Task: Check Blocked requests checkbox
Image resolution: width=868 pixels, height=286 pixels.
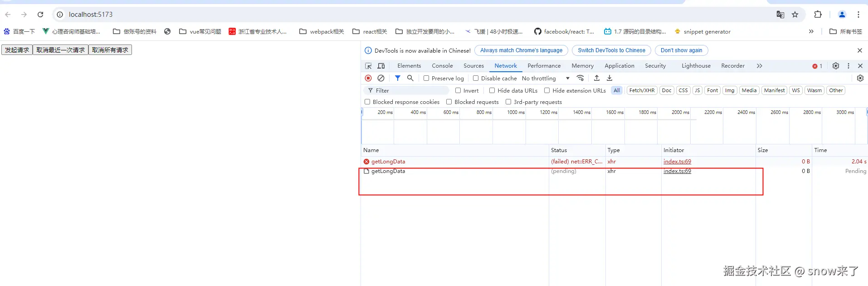Action: pos(449,102)
